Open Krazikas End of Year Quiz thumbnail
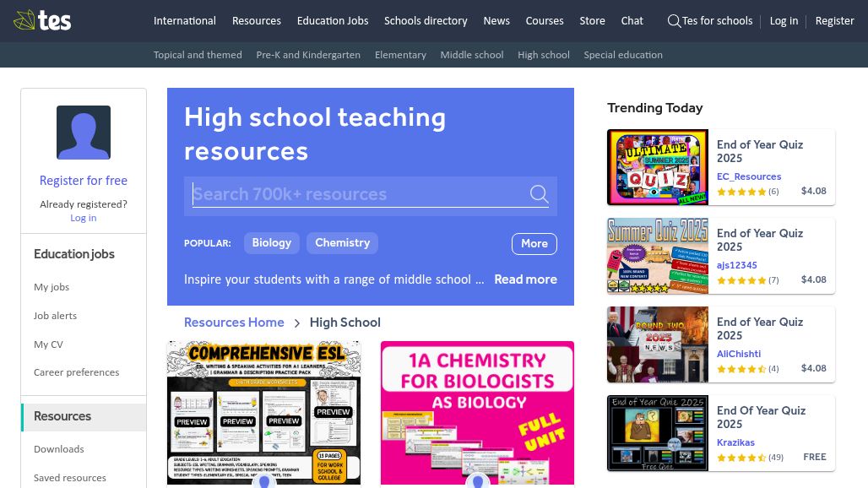Viewport: 868px width, 488px height. 658,433
